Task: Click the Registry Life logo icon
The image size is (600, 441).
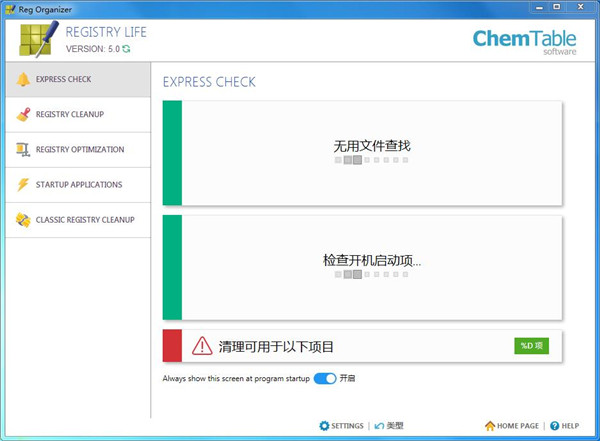Action: point(36,38)
